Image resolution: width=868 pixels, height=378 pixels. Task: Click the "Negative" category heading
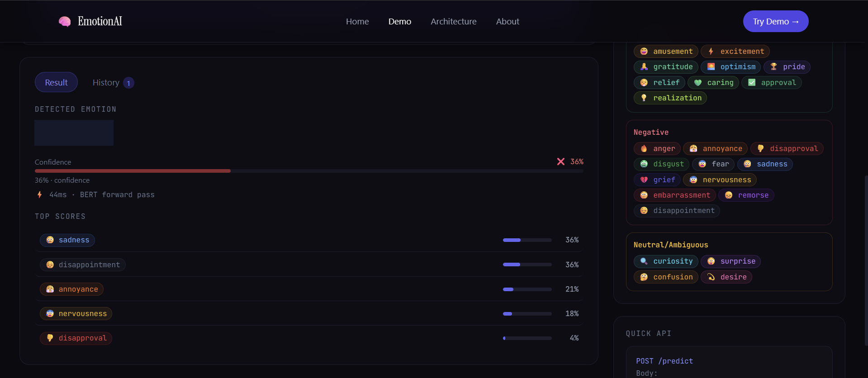[651, 132]
